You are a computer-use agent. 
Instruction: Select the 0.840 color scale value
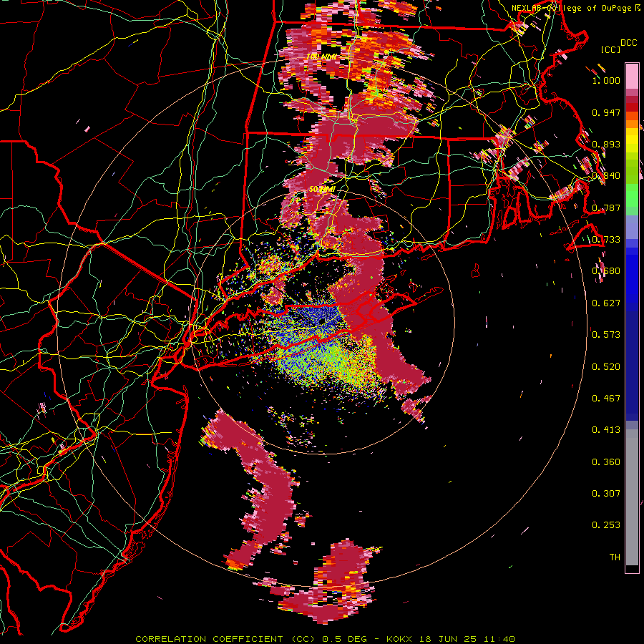point(606,176)
